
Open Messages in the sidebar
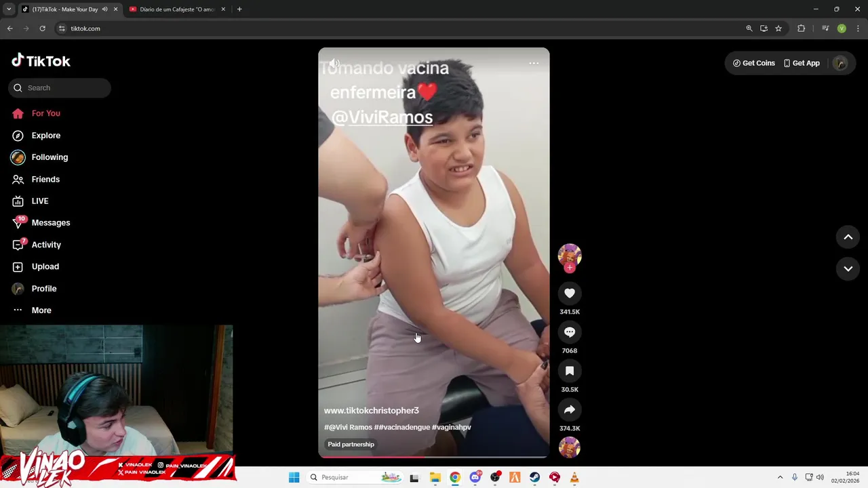[41, 222]
